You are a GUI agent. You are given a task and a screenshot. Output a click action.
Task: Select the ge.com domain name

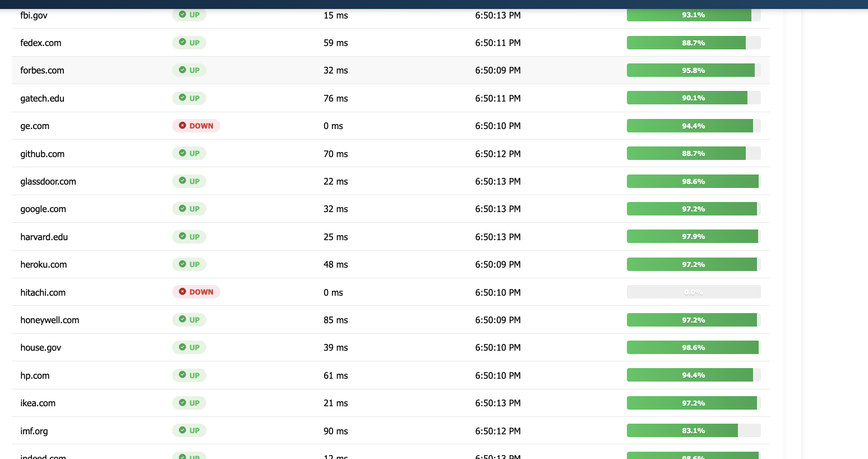35,126
